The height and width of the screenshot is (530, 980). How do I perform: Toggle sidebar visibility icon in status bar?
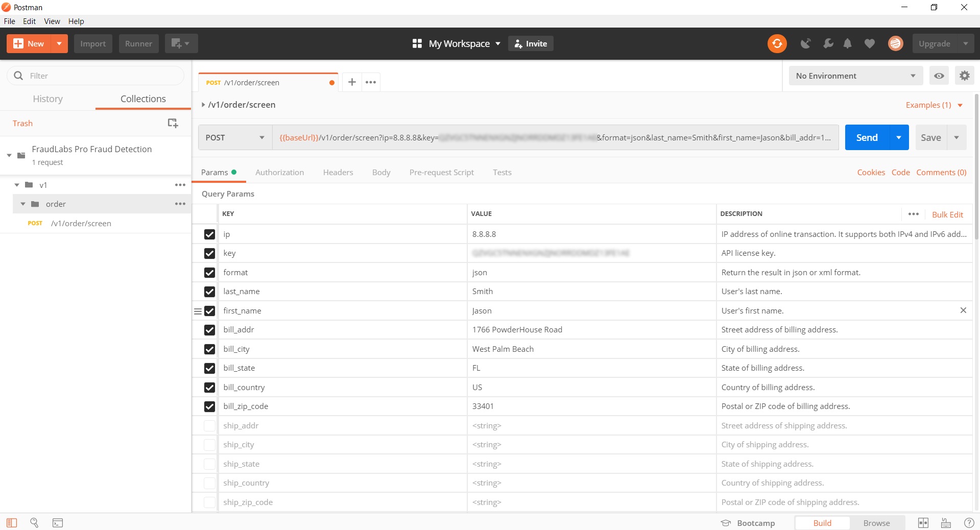click(x=12, y=523)
